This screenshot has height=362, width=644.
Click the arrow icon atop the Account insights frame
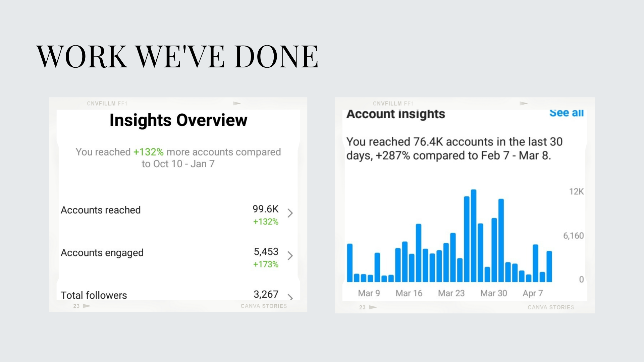point(523,103)
